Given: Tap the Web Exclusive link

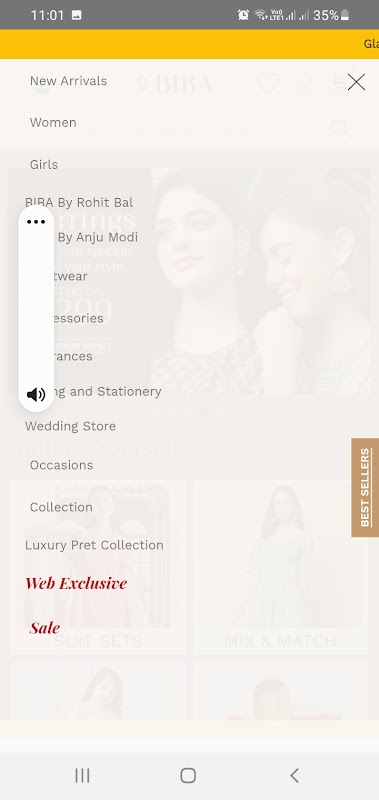Looking at the screenshot, I should [x=76, y=583].
